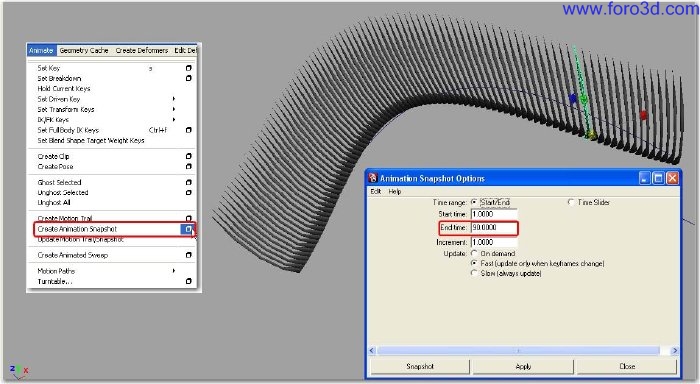Click horizontal scrollbar right arrow
This screenshot has height=384, width=700.
click(x=674, y=351)
